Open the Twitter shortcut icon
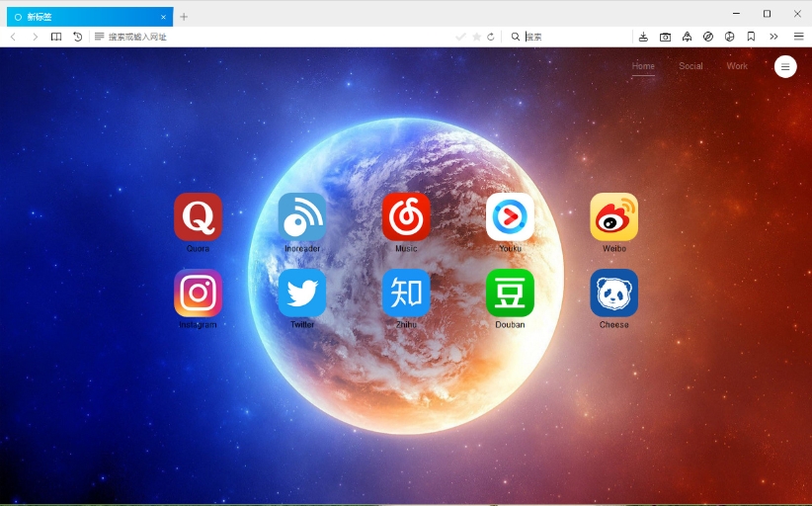The width and height of the screenshot is (812, 506). coord(302,294)
